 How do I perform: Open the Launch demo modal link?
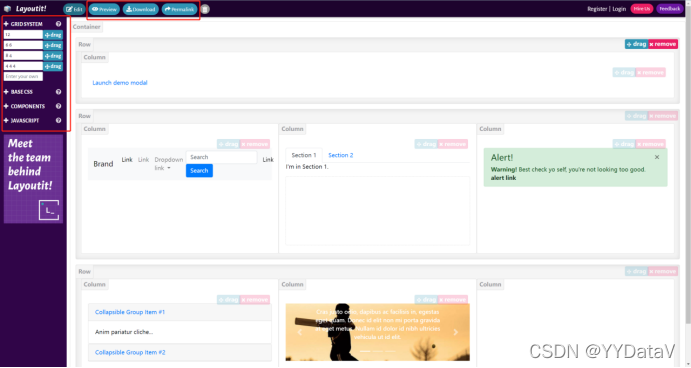(x=120, y=83)
